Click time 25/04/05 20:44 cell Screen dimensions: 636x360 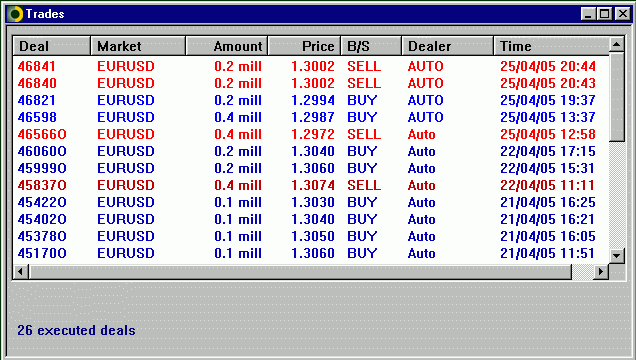pos(548,66)
